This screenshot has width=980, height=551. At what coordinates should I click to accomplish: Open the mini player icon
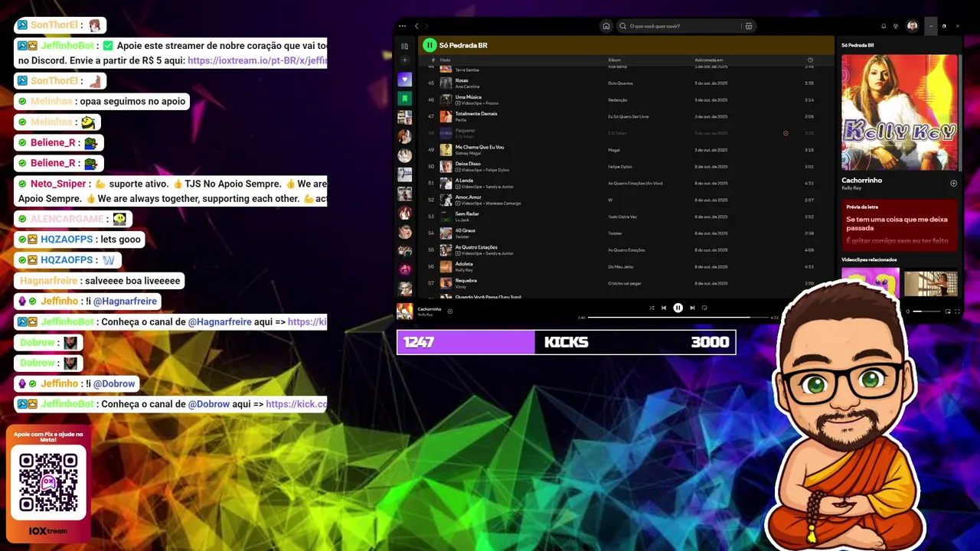(x=948, y=311)
